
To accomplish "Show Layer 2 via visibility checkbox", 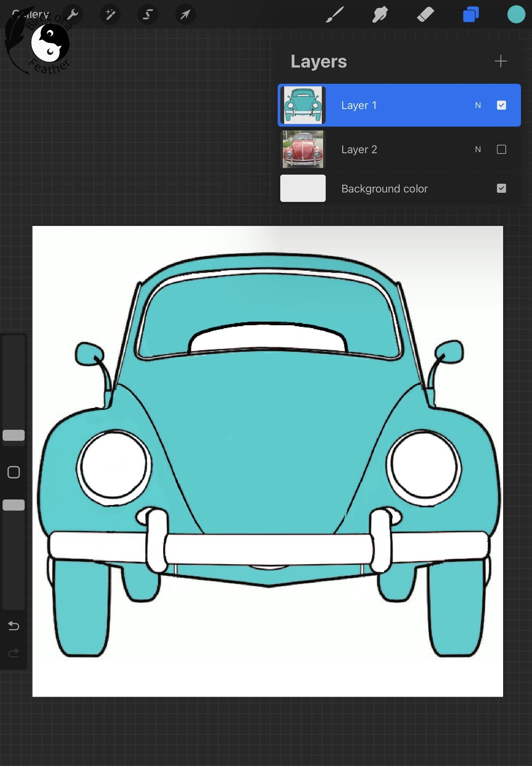I will pyautogui.click(x=501, y=149).
